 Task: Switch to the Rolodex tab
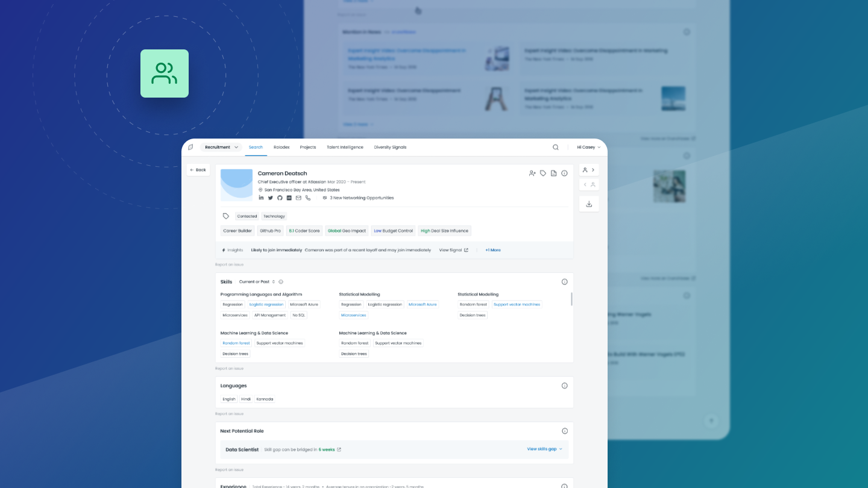281,147
